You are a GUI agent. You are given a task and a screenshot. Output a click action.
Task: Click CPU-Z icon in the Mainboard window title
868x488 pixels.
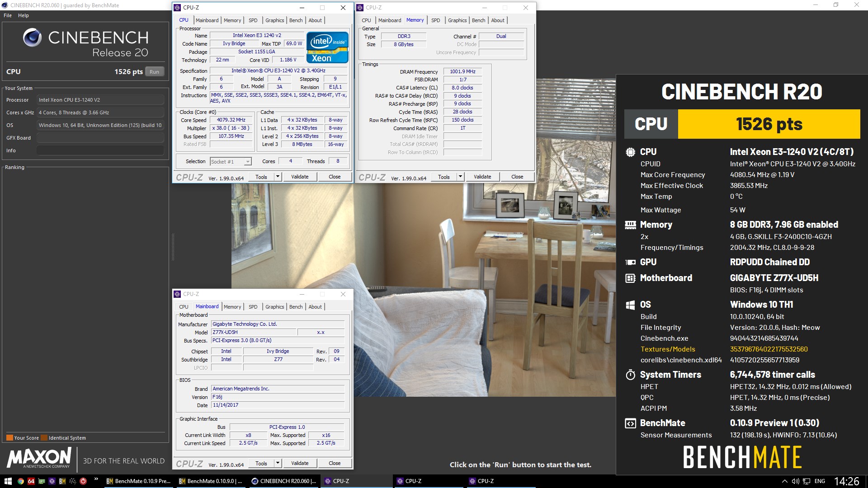click(x=178, y=294)
